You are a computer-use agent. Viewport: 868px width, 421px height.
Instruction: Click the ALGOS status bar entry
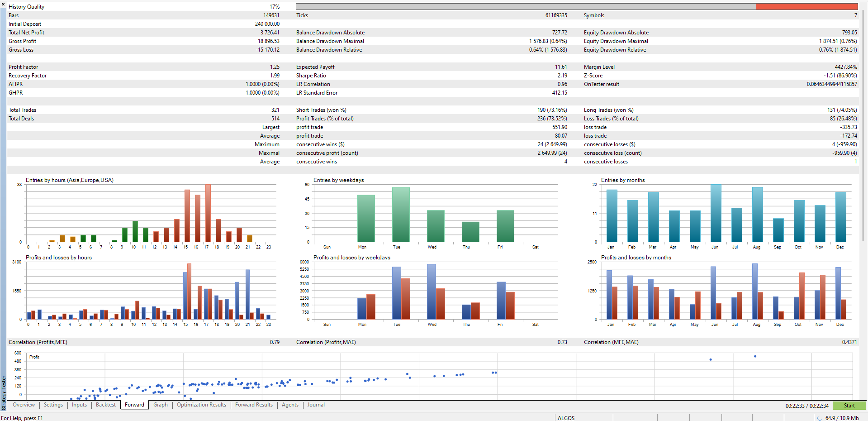point(566,418)
